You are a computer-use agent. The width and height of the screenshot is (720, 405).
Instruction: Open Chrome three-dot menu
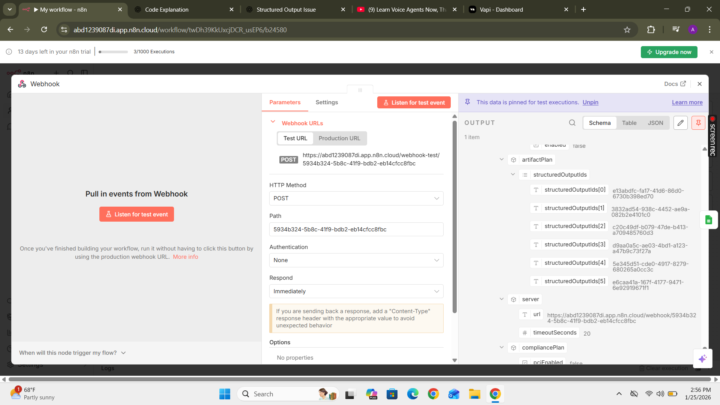pos(709,29)
